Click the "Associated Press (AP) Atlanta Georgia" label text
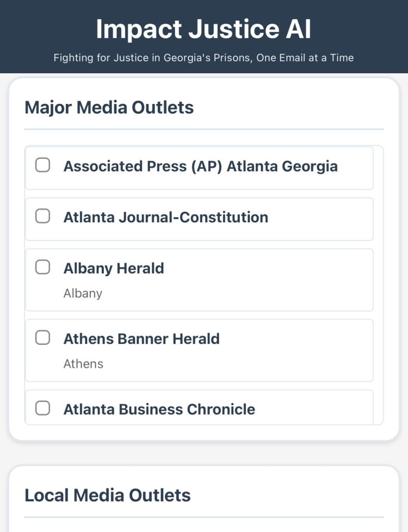Image resolution: width=408 pixels, height=532 pixels. click(200, 166)
